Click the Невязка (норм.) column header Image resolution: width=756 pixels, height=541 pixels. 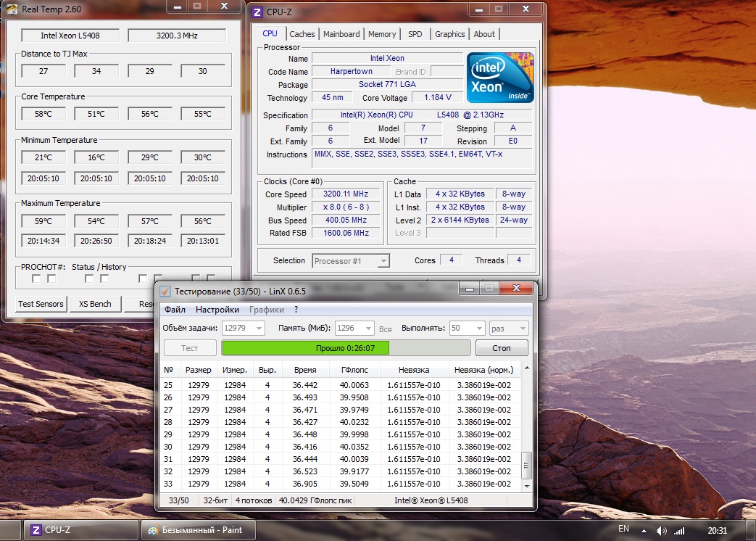click(483, 370)
